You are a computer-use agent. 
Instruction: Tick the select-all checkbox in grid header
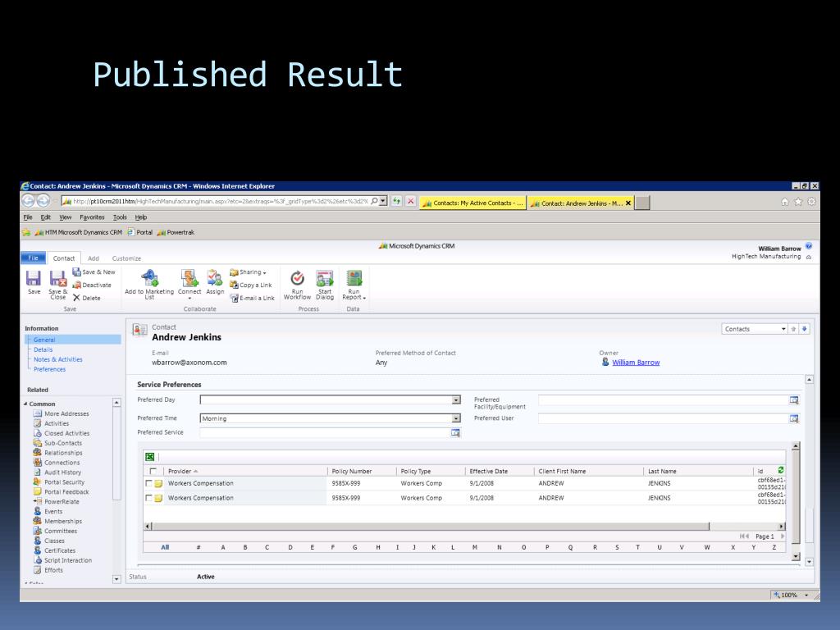[153, 472]
